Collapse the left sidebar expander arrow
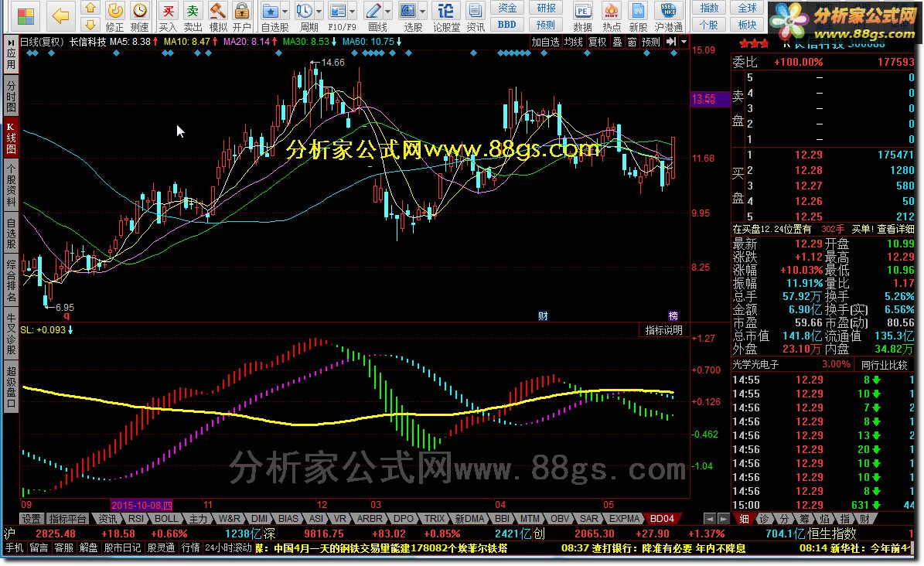 tap(11, 42)
